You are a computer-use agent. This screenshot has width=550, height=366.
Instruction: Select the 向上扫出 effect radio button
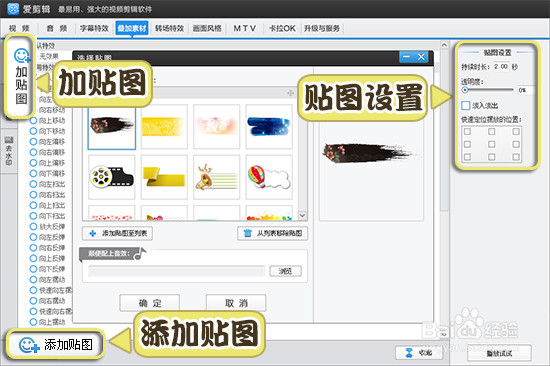pos(33,205)
